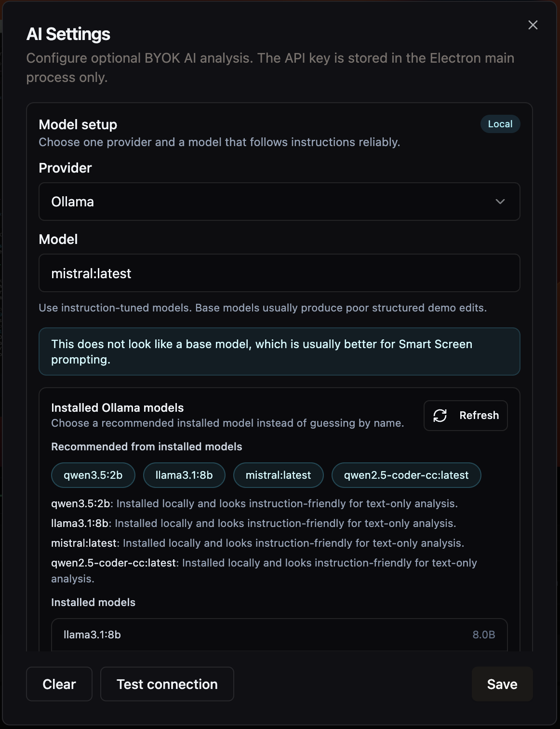Click the chevron to change provider
Screen dimensions: 560x729
500,202
